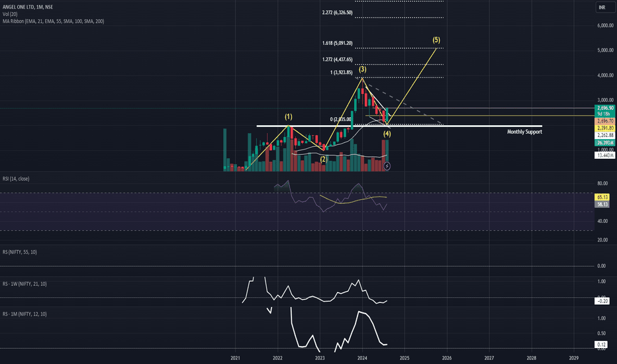617x364 pixels.
Task: Select the wave (4) label
Action: tap(387, 134)
